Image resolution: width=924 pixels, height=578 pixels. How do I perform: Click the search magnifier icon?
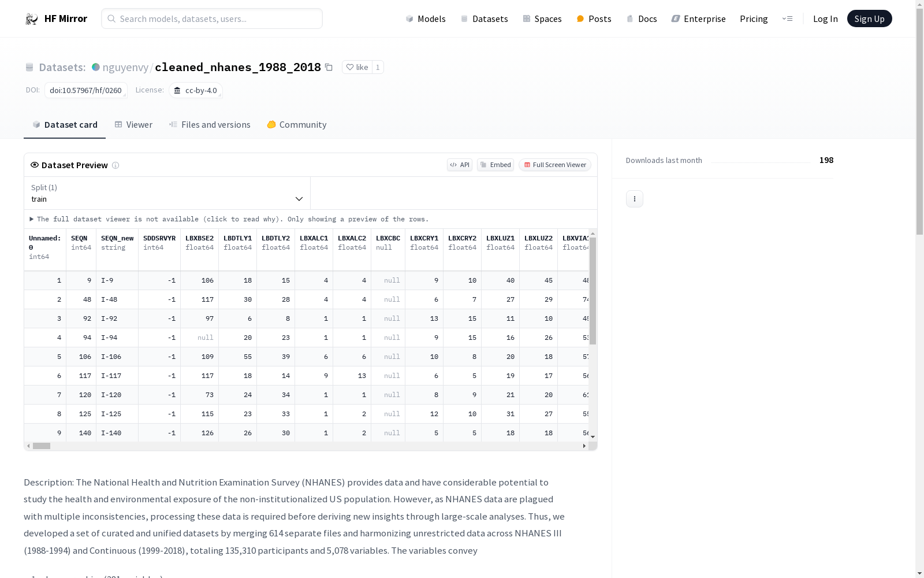click(x=111, y=18)
